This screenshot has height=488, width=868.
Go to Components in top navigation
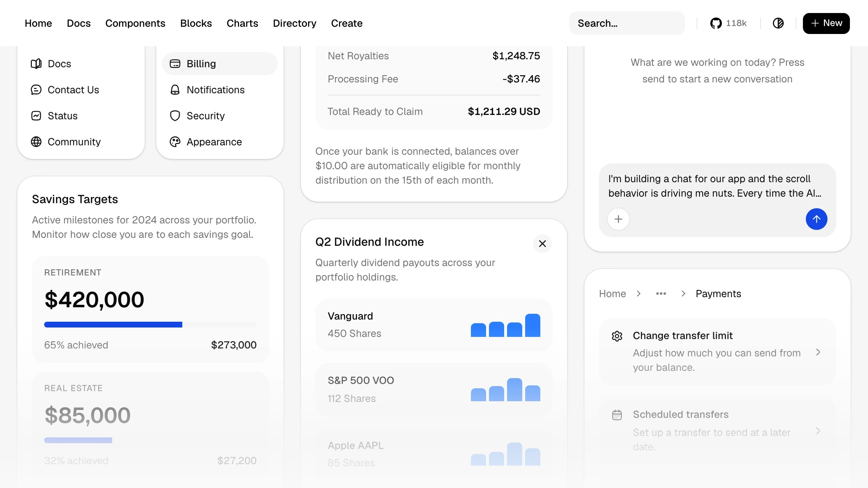pyautogui.click(x=135, y=23)
